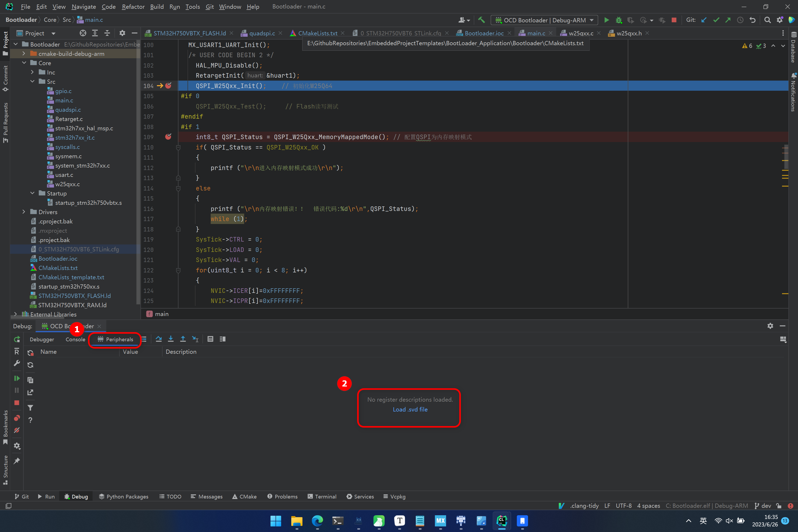Open Terminal tool window button
This screenshot has width=798, height=532.
[x=322, y=496]
